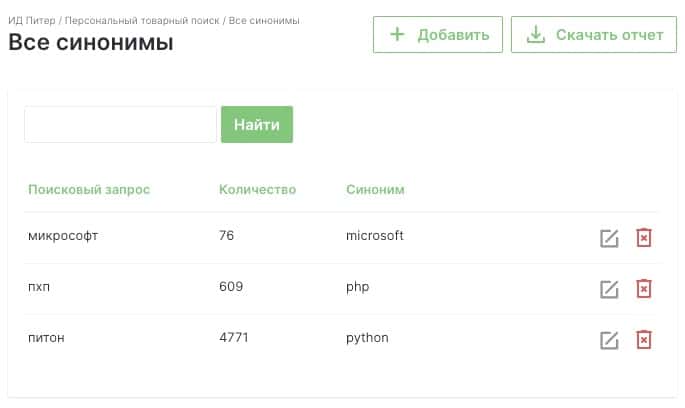Edit the микрософт synonym row
The width and height of the screenshot is (685, 408).
[x=609, y=238]
